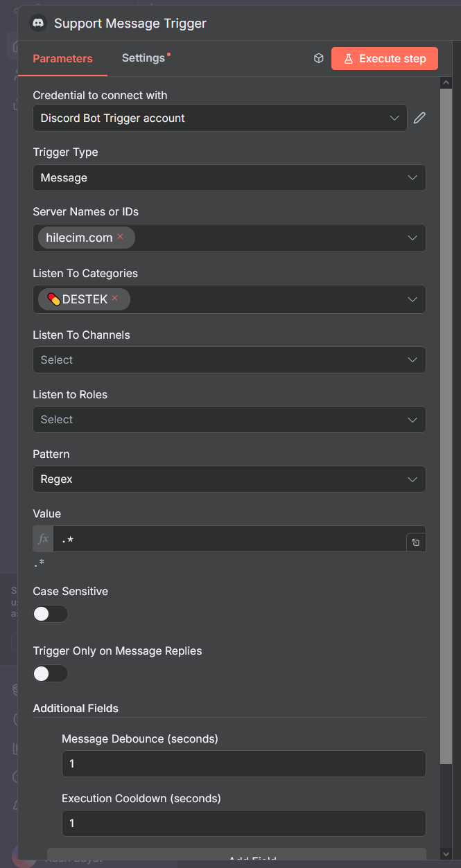The height and width of the screenshot is (868, 461).
Task: Select the Parameters tab
Action: (x=62, y=59)
